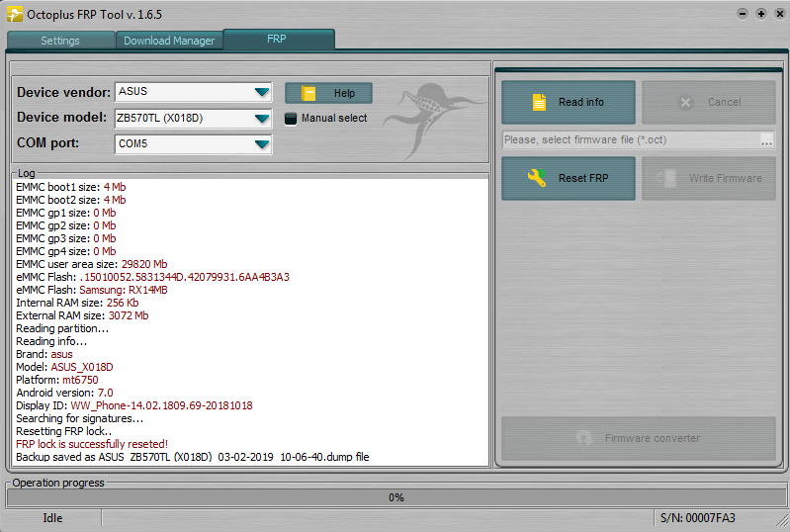Click log line 'Model: ASUS_X018D'
This screenshot has width=790, height=532.
[64, 367]
